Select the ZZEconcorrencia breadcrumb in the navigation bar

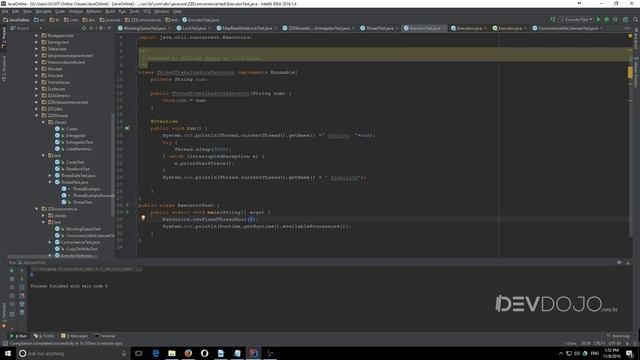tap(143, 20)
